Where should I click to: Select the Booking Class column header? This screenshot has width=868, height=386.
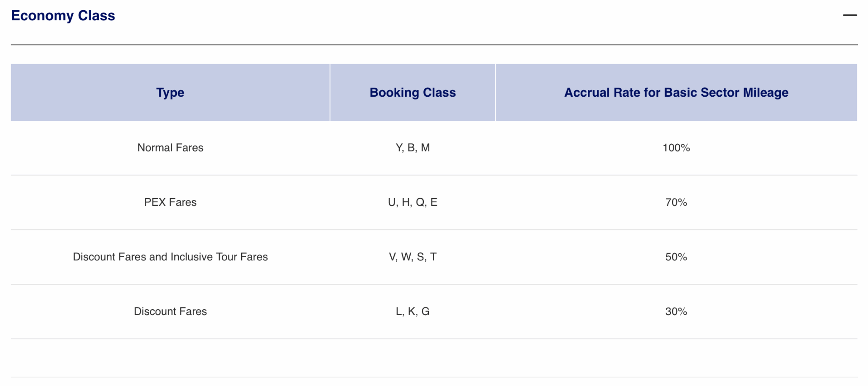click(x=412, y=92)
